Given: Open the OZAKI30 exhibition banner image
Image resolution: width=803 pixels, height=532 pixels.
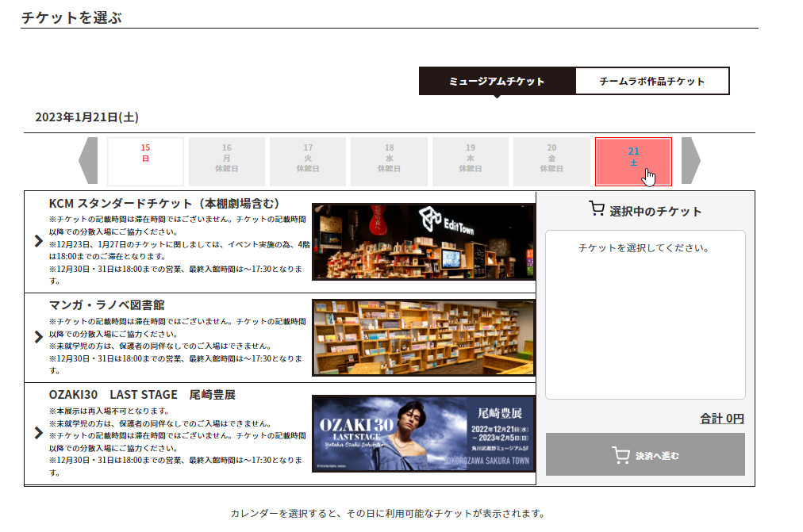Looking at the screenshot, I should 424,434.
